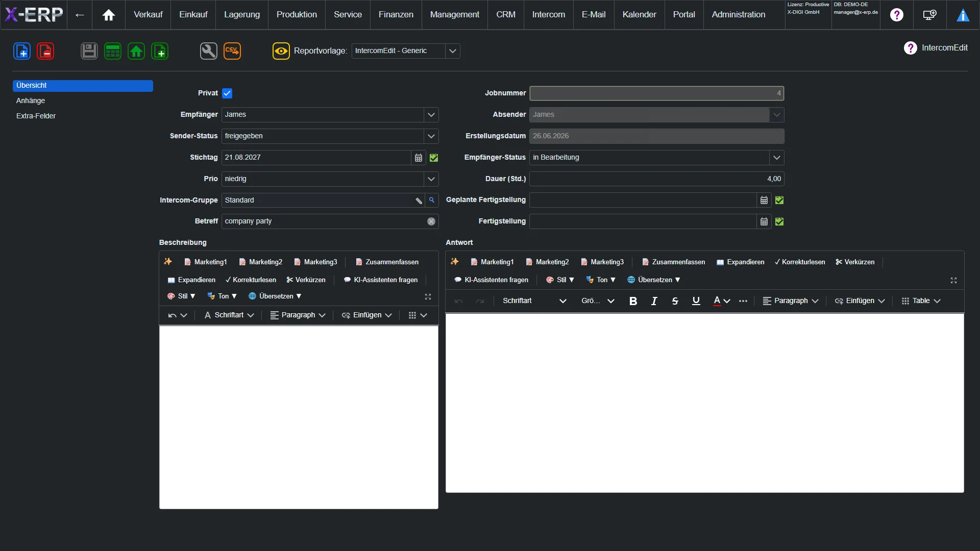Open the Intercom menu
This screenshot has width=980, height=551.
coord(549,15)
